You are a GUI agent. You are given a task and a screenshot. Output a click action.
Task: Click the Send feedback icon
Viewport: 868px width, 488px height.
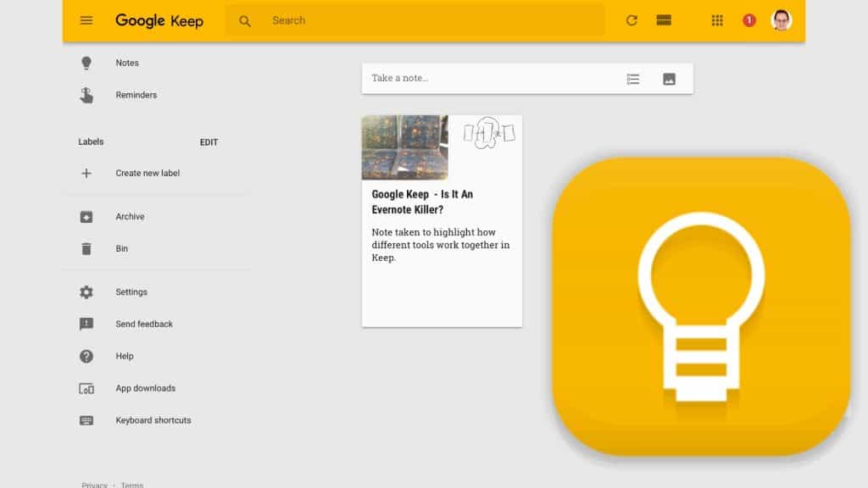click(86, 324)
